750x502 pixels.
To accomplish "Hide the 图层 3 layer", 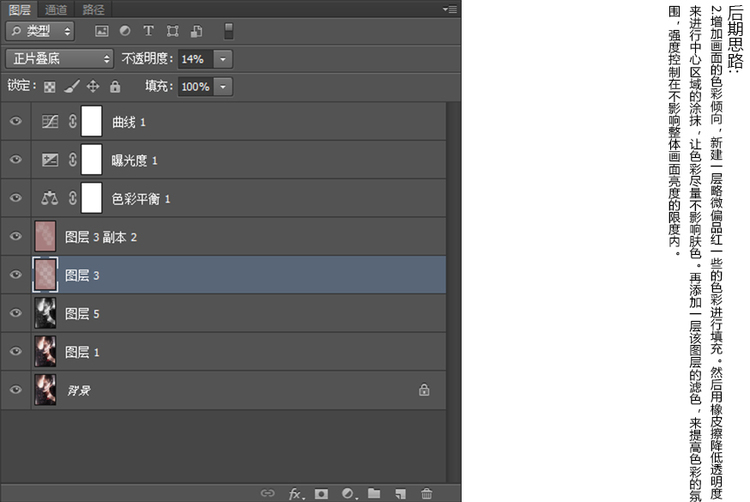I will pyautogui.click(x=15, y=274).
